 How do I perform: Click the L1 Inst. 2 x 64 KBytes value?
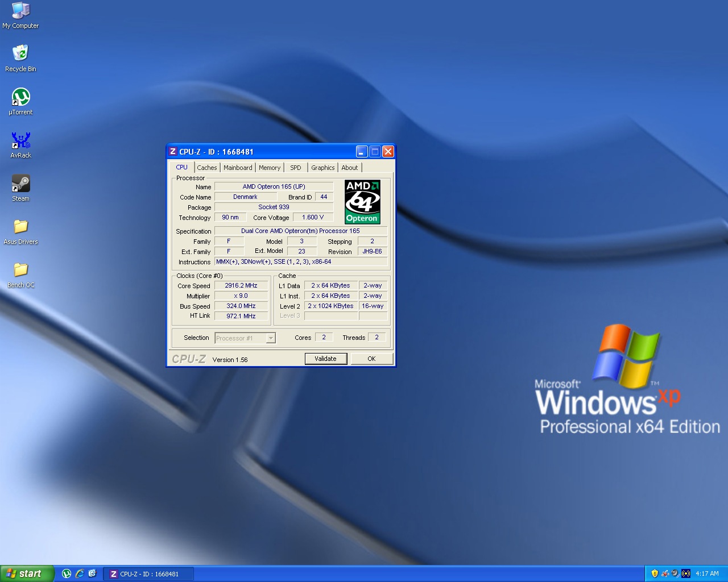pos(330,296)
